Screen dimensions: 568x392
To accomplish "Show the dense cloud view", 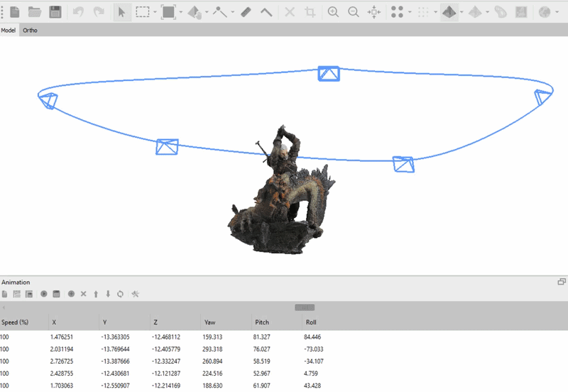I will pyautogui.click(x=423, y=12).
